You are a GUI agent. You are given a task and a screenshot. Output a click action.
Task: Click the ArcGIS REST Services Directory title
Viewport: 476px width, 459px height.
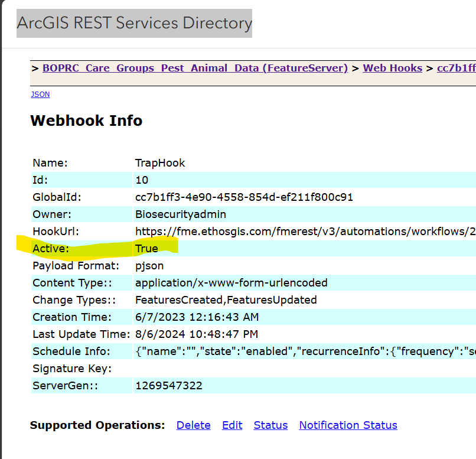click(135, 23)
